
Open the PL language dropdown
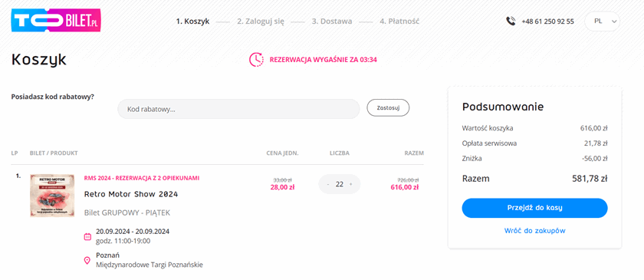click(x=602, y=21)
